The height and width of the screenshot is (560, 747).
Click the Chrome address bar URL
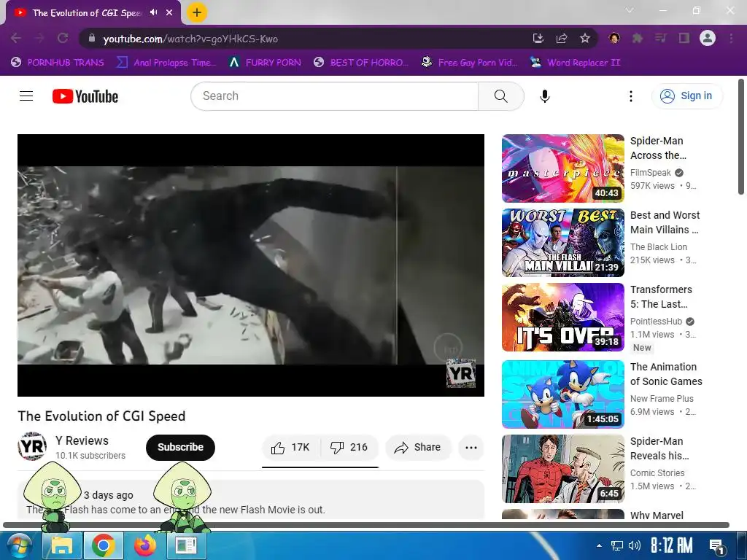coord(190,39)
